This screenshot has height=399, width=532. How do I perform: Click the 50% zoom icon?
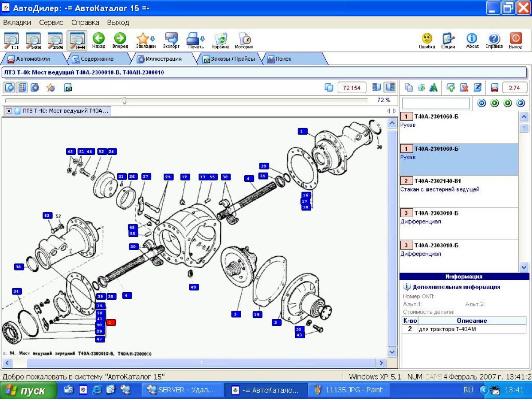click(33, 40)
